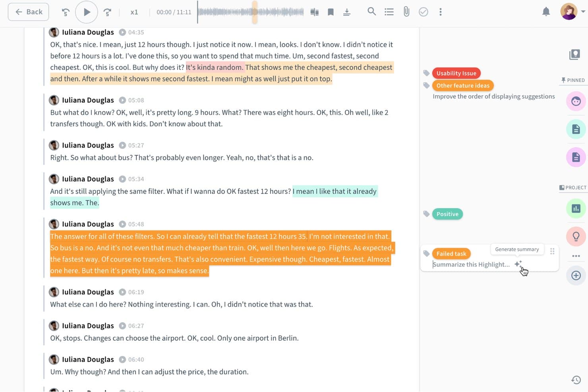Screen dimensions: 588x392
Task: Click the bookmark icon in the top toolbar
Action: (331, 12)
